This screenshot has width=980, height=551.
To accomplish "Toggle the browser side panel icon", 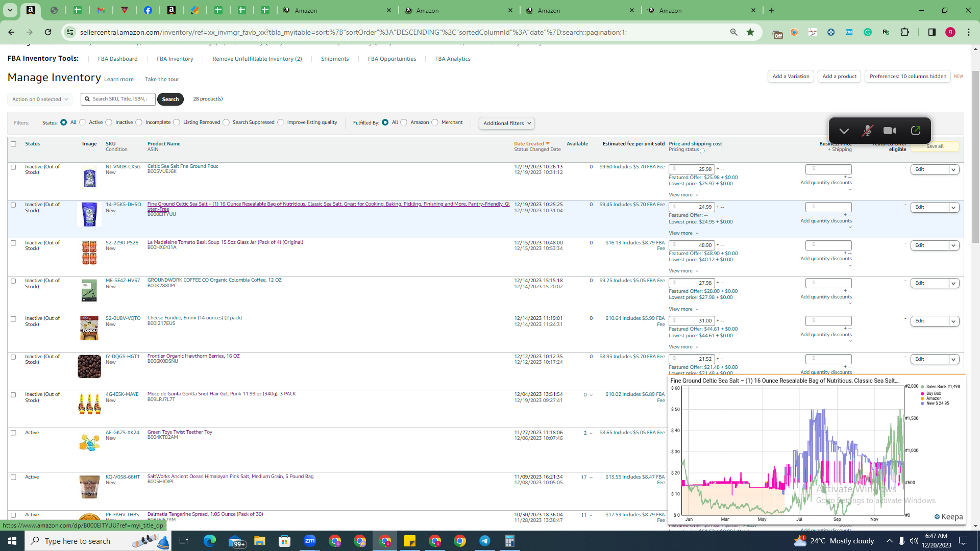I will click(932, 32).
